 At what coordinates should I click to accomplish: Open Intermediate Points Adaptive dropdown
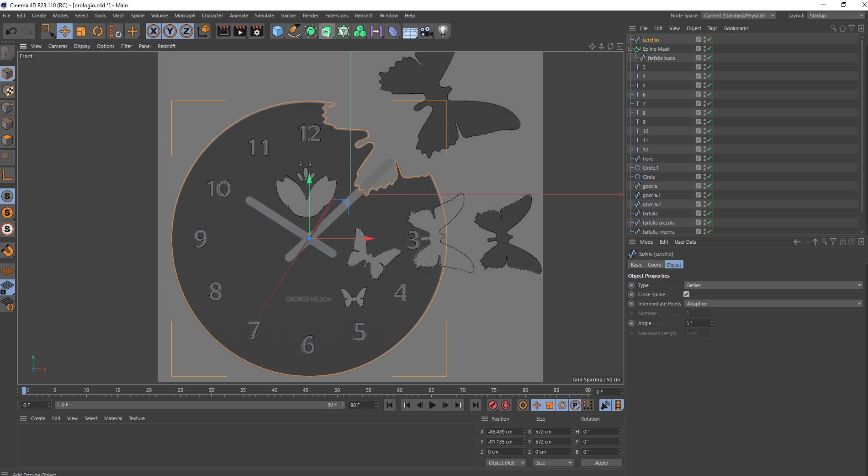(x=773, y=304)
